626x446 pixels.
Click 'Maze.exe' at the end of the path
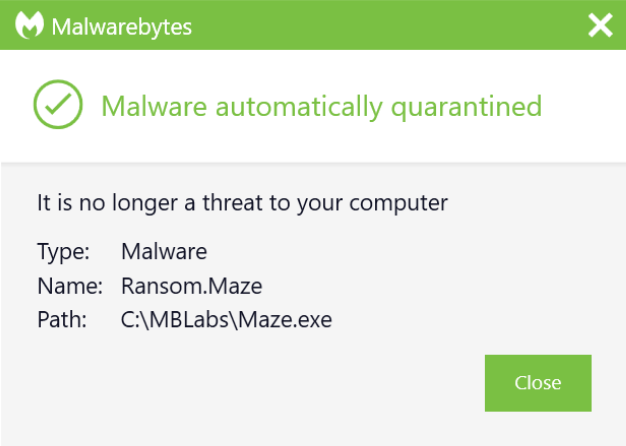click(x=285, y=319)
